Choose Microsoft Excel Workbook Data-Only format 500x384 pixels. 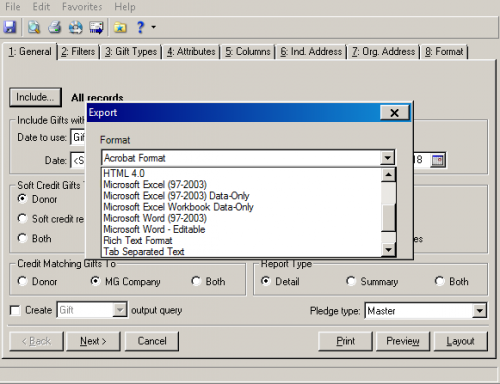pos(242,207)
